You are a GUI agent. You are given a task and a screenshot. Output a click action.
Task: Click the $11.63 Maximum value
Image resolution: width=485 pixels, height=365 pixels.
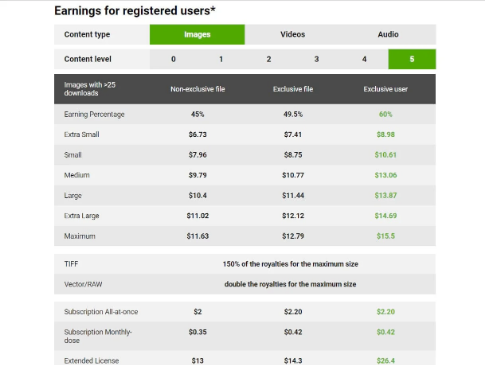pos(198,236)
